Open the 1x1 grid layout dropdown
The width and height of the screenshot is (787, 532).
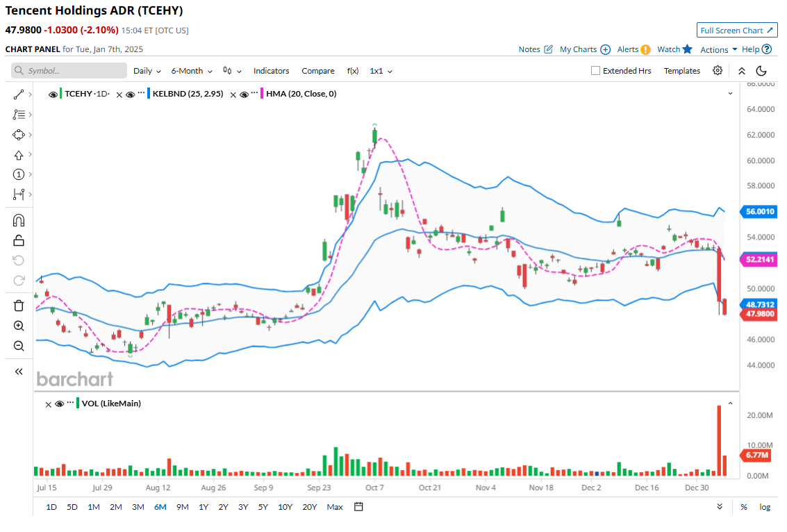pyautogui.click(x=381, y=71)
